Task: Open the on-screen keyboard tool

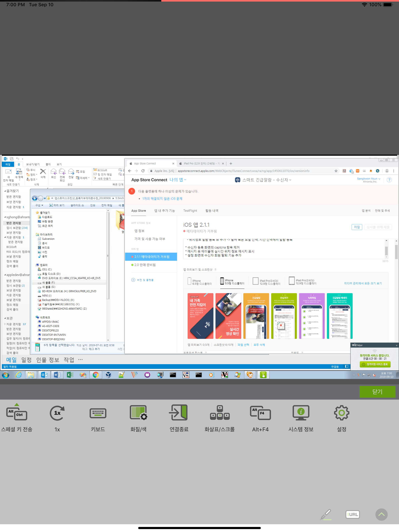Action: (x=98, y=413)
